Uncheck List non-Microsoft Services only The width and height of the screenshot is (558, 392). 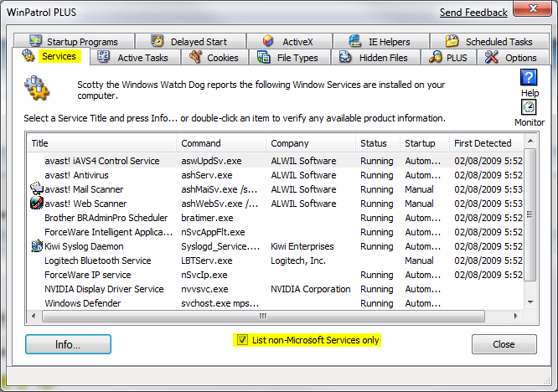243,340
